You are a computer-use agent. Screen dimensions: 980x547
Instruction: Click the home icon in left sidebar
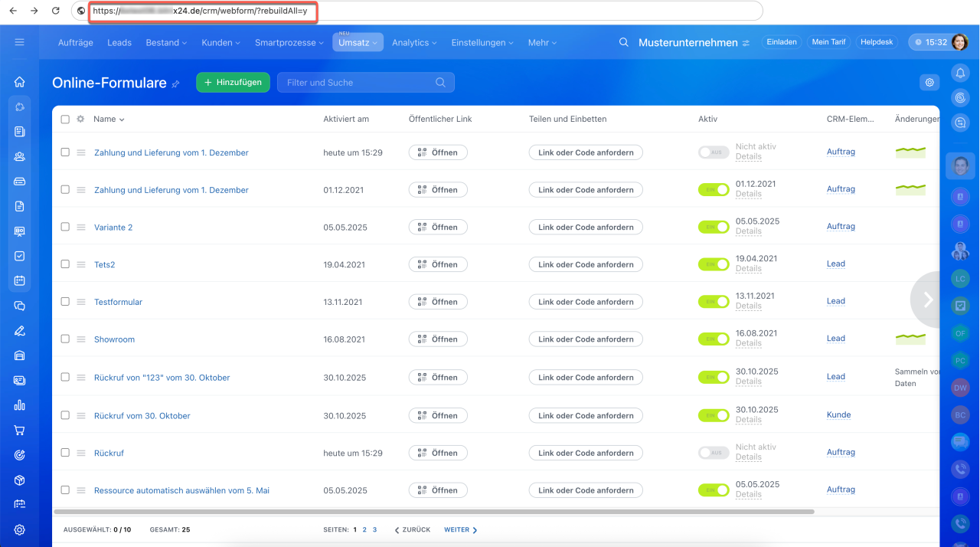click(20, 82)
